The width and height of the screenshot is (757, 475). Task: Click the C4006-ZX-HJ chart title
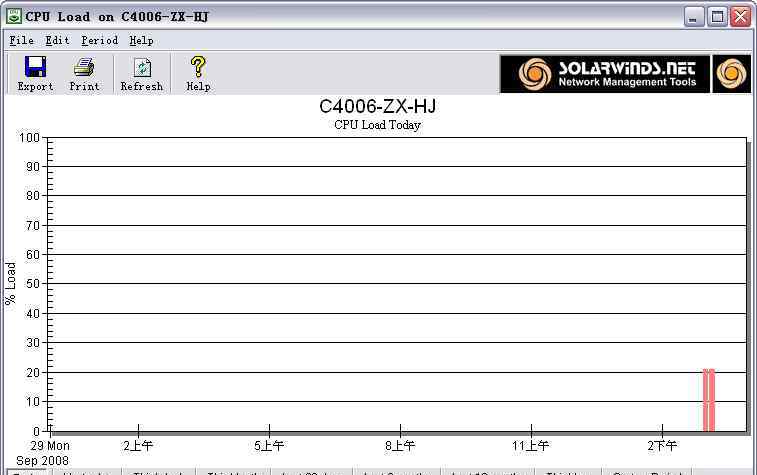(377, 106)
